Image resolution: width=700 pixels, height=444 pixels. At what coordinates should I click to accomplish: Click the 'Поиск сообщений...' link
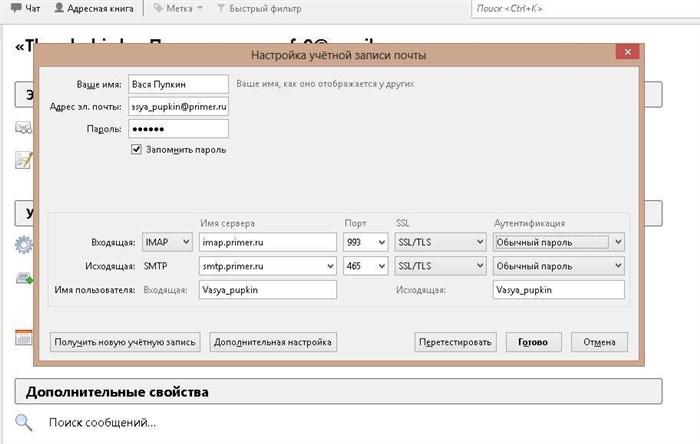click(x=102, y=423)
